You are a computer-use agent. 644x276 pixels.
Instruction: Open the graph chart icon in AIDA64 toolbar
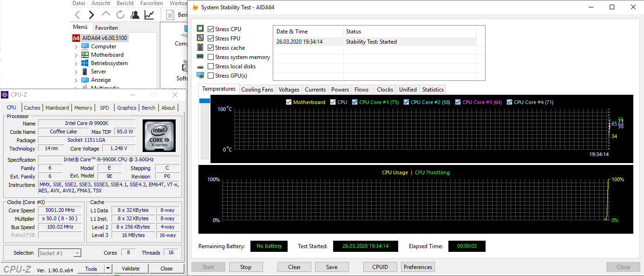point(149,15)
